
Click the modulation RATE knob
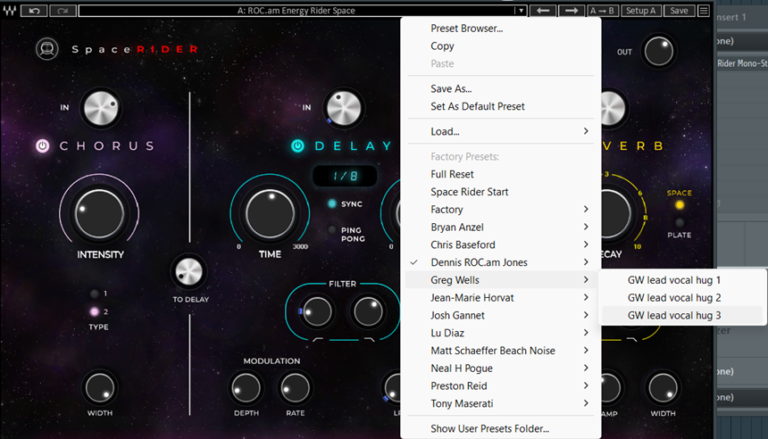(x=295, y=388)
